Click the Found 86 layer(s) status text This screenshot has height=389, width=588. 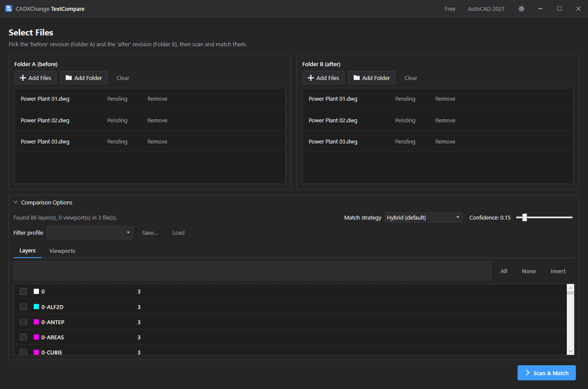click(65, 217)
